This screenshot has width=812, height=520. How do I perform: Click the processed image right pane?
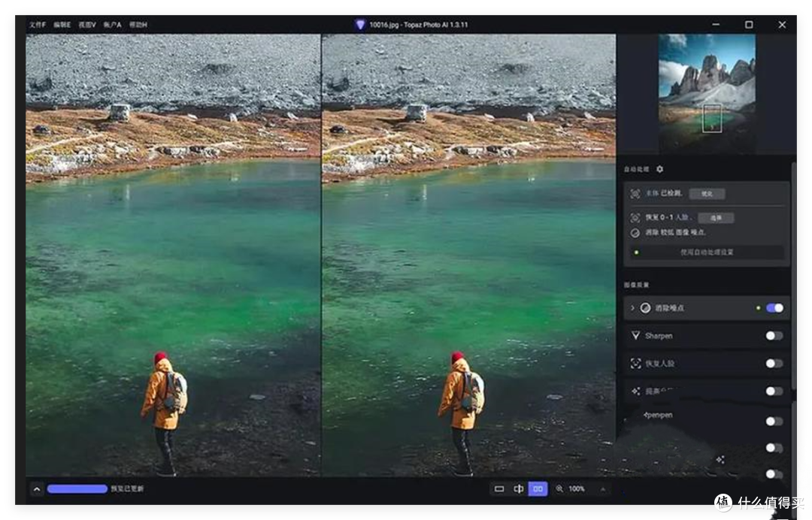(x=469, y=255)
